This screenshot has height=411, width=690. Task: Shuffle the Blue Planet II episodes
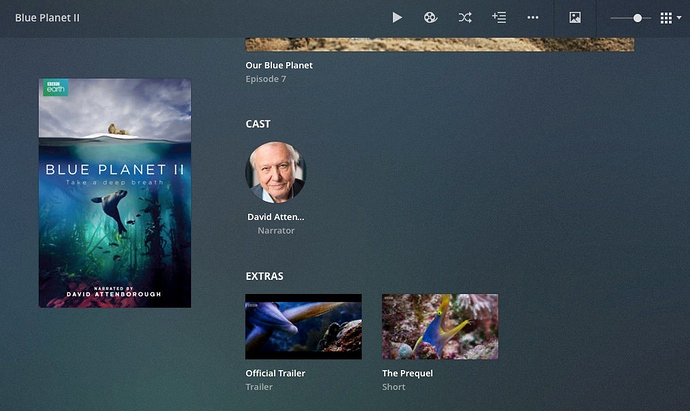click(x=465, y=18)
